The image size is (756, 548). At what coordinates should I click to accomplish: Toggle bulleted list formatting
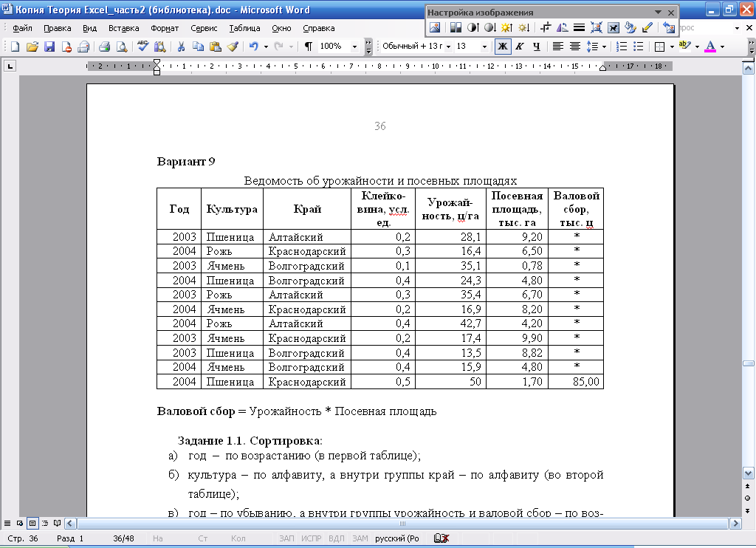point(639,47)
